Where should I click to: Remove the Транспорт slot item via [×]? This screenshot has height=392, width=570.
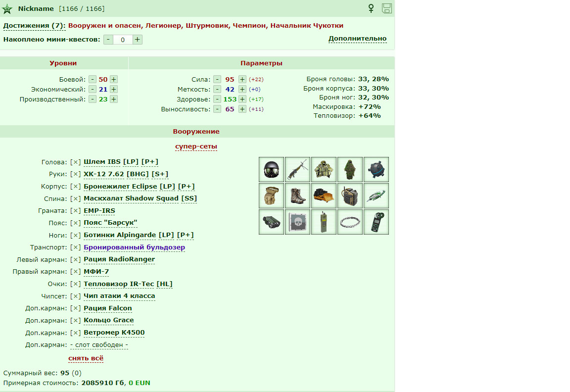pyautogui.click(x=75, y=247)
